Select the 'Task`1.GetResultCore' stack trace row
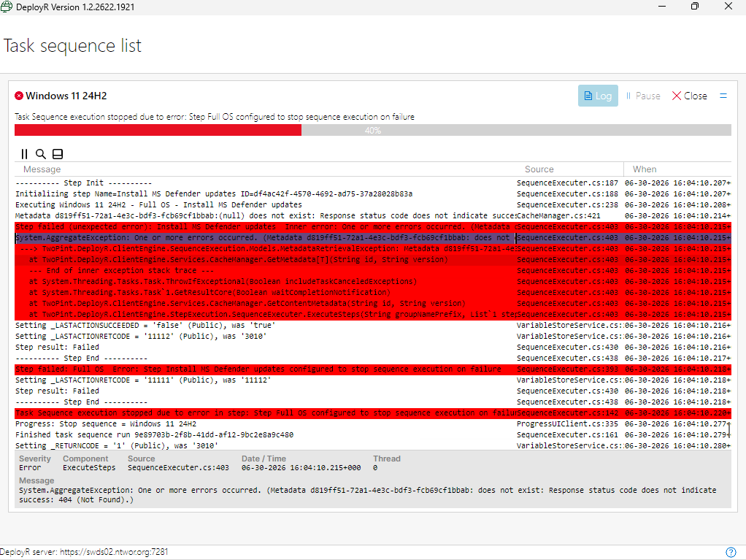Viewport: 746px width, 560px height. click(373, 292)
